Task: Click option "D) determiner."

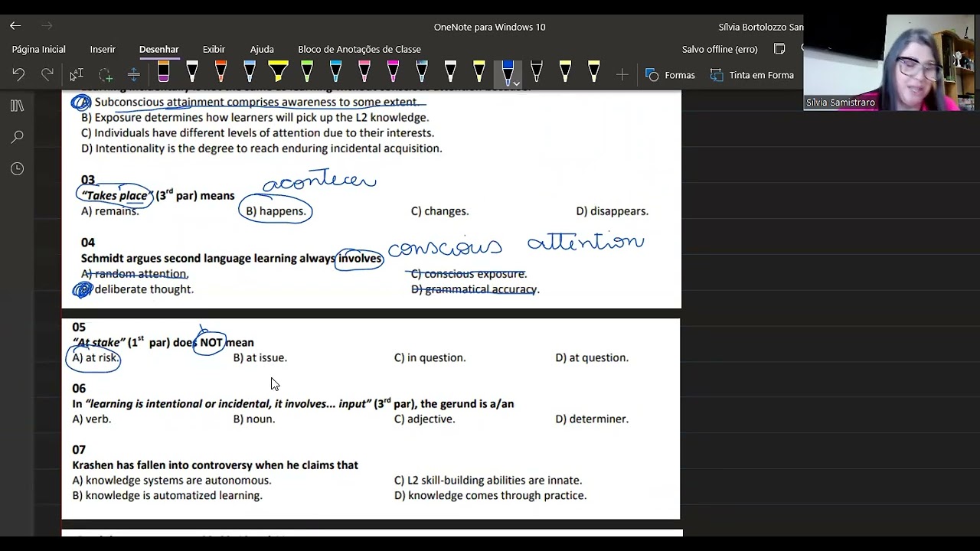Action: 592,419
